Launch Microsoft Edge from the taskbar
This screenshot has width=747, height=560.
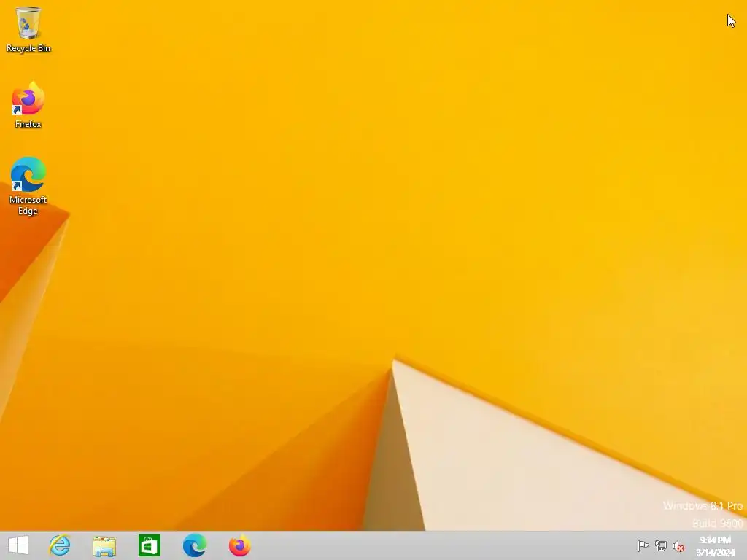[194, 545]
